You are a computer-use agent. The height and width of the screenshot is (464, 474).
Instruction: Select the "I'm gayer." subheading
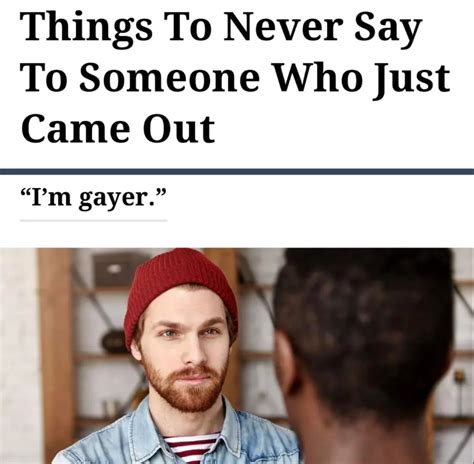(93, 199)
